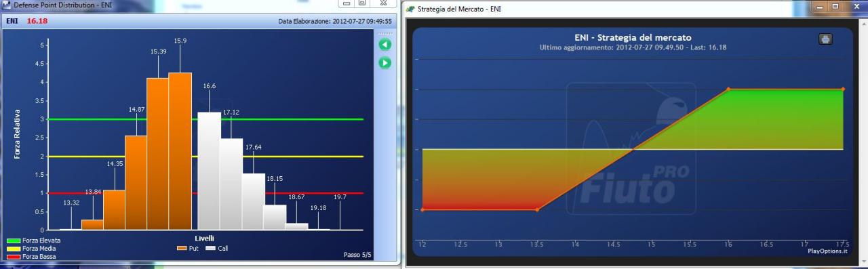
Task: Go to previous step with green left arrow
Action: [x=384, y=45]
